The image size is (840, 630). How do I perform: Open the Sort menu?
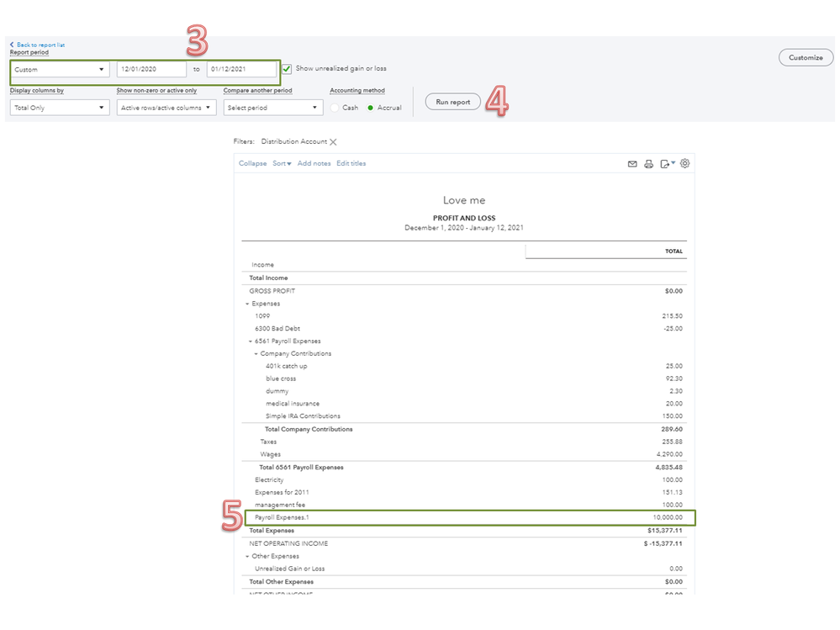pos(282,164)
